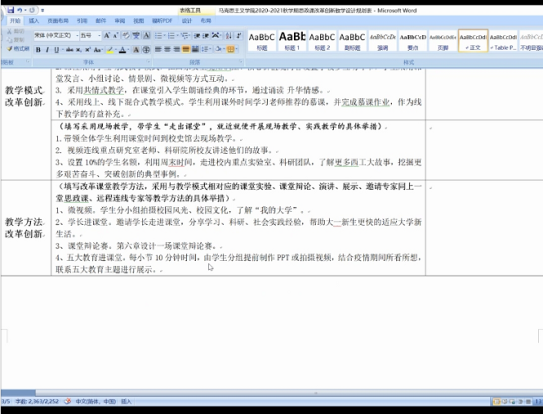Viewport: 543px width, 414px height.
Task: Select the Format Painter tool
Action: tap(18, 49)
